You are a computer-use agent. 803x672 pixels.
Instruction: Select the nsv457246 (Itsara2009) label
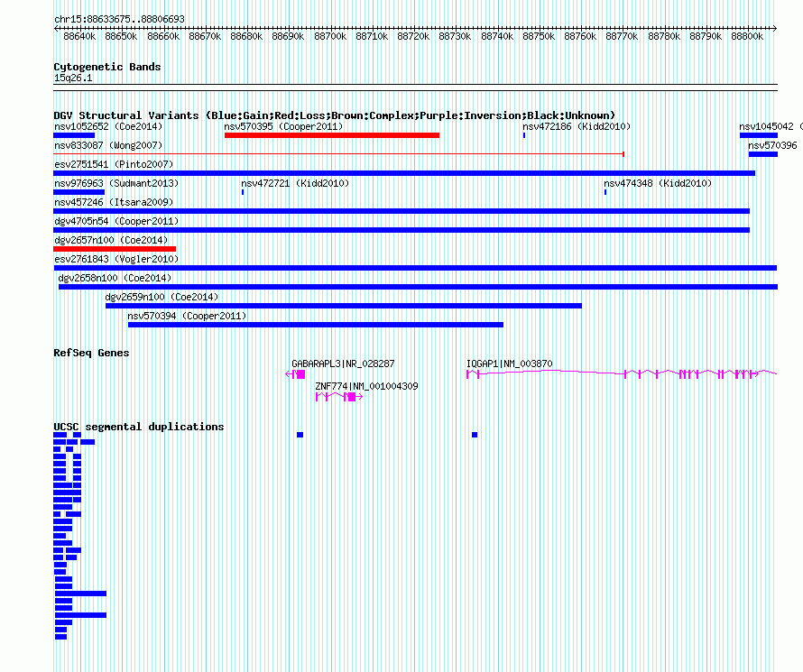coord(114,202)
